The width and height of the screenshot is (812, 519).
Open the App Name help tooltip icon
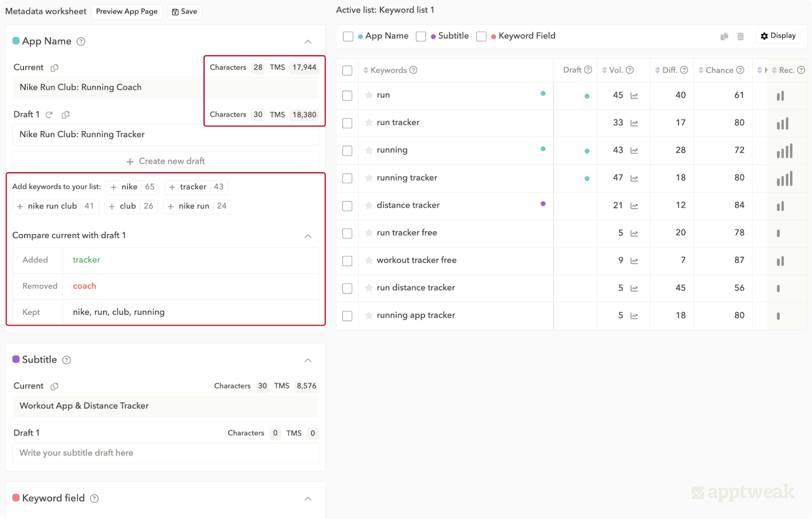tap(81, 42)
